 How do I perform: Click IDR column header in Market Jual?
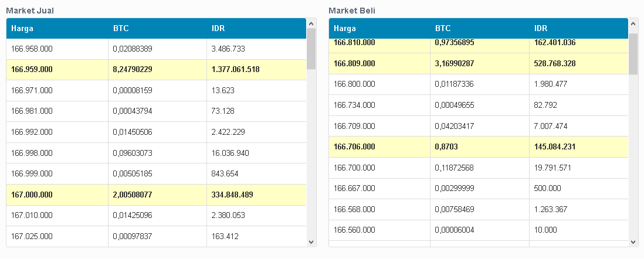coord(218,28)
